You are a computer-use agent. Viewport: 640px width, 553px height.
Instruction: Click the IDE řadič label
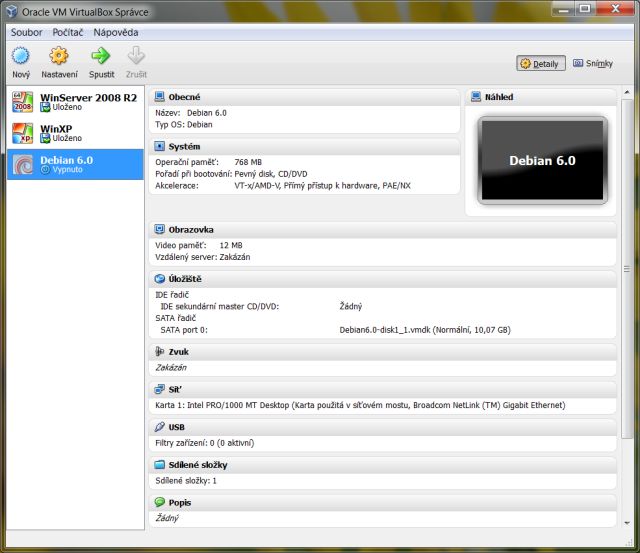tap(172, 295)
